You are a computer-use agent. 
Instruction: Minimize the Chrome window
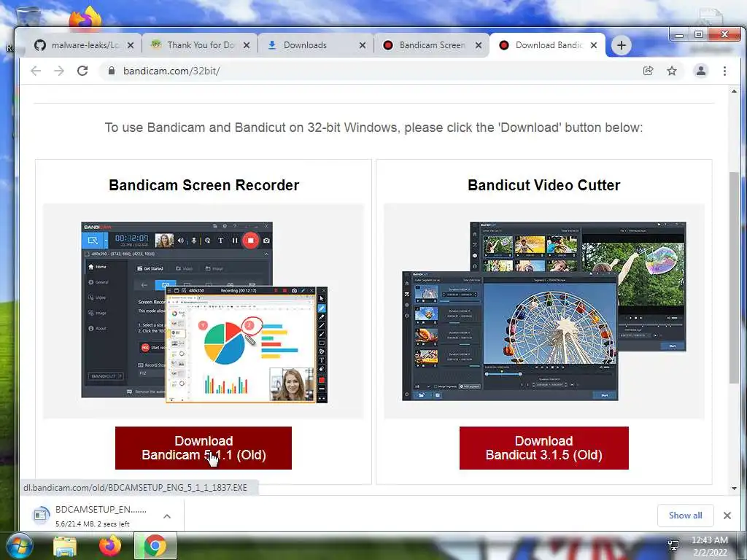[x=679, y=35]
